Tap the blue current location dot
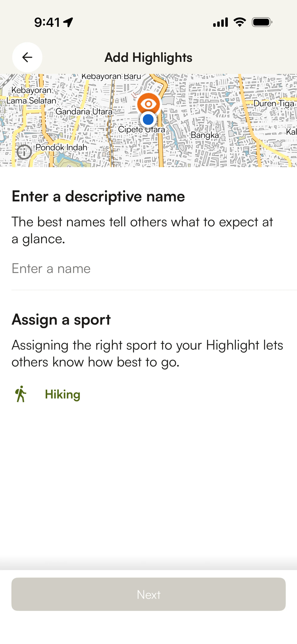The image size is (297, 644). pos(148,119)
